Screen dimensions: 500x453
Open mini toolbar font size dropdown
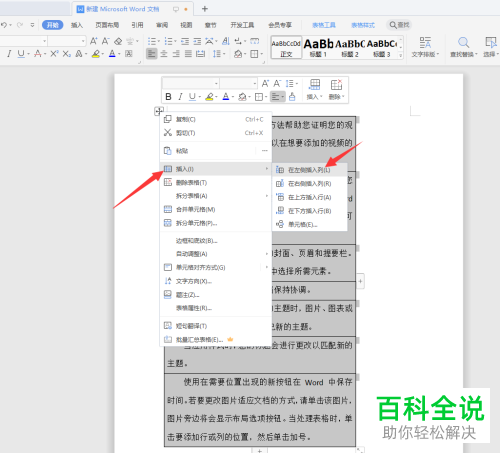click(255, 83)
